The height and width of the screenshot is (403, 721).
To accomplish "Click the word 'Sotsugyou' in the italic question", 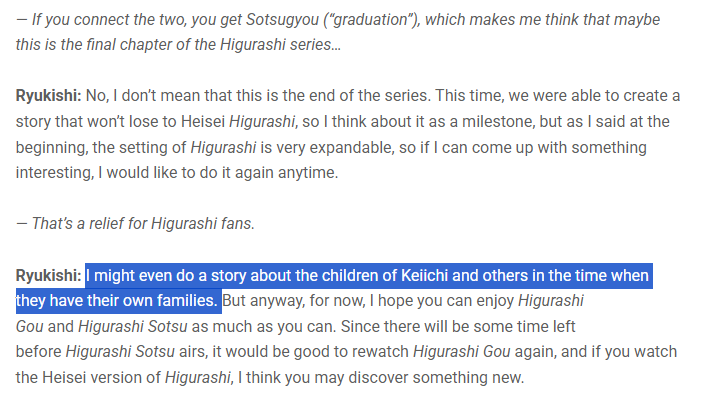I will 282,20.
